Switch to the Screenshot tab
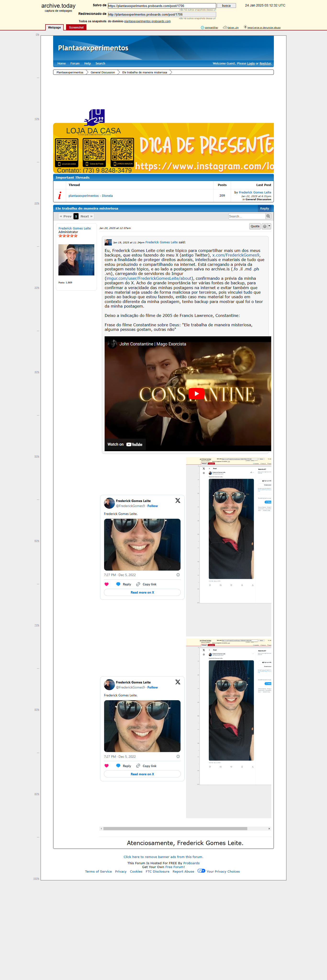 (x=76, y=27)
